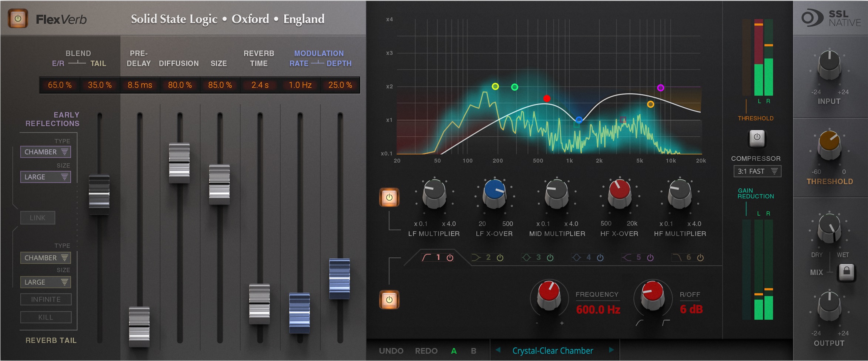868x361 pixels.
Task: Toggle the multiband multiplier section power
Action: (389, 198)
